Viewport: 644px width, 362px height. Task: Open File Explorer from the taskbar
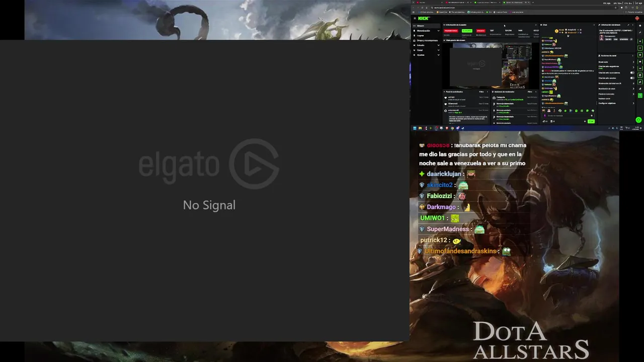[420, 128]
